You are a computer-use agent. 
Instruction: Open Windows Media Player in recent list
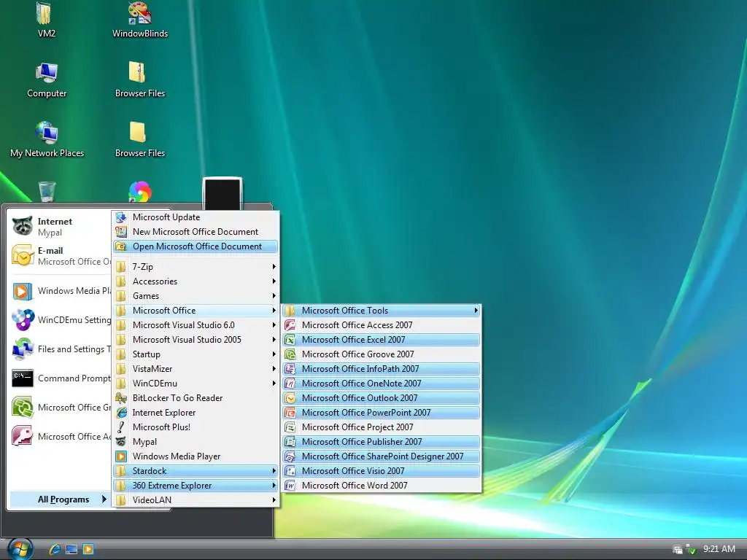pyautogui.click(x=61, y=291)
